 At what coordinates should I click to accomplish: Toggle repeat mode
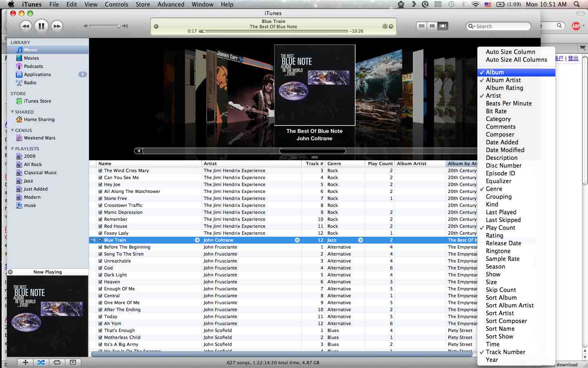57,362
